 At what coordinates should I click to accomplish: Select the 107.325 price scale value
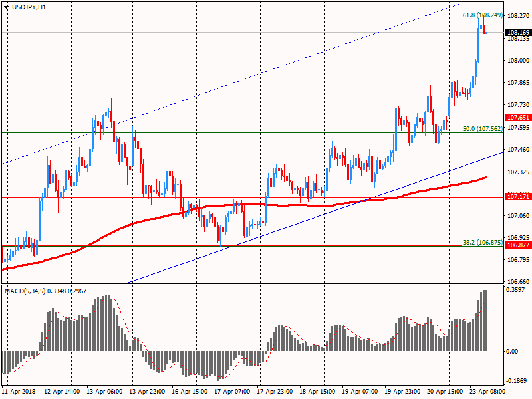[x=518, y=172]
